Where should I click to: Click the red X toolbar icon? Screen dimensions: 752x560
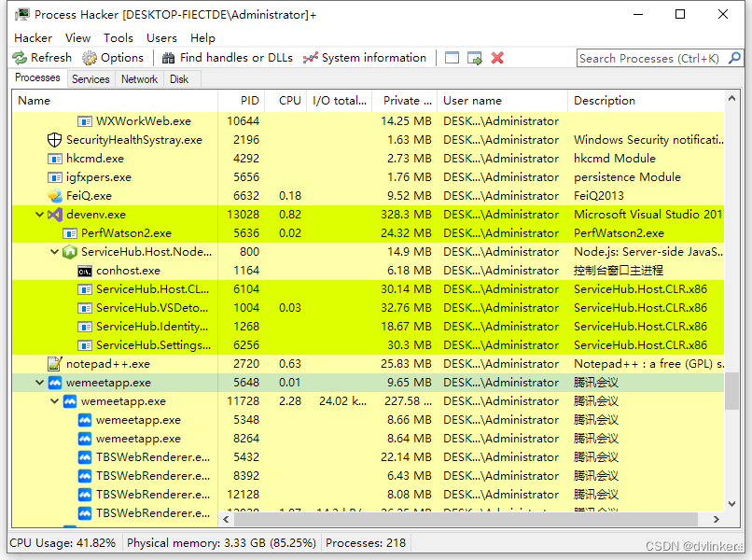(x=497, y=58)
